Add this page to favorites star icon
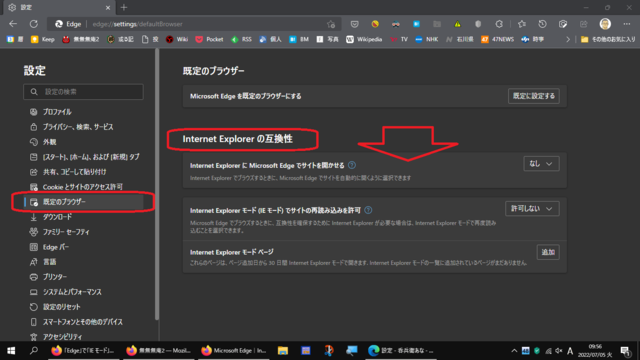640x360 pixels. (331, 24)
